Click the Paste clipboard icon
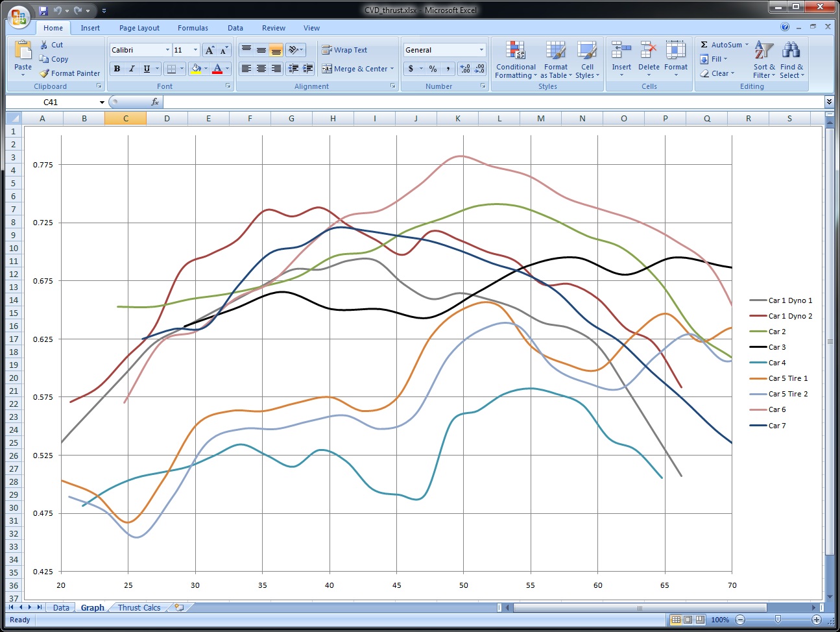This screenshot has height=632, width=840. pos(23,51)
